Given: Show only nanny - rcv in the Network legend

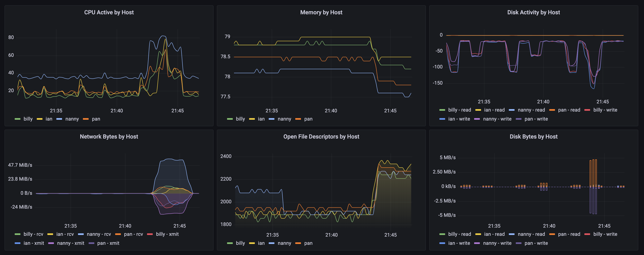Looking at the screenshot, I should 99,234.
